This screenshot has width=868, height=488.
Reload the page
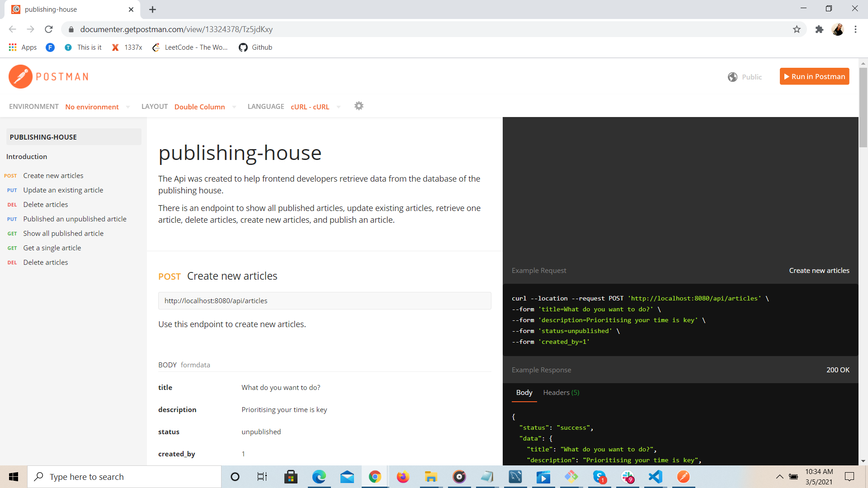tap(48, 29)
